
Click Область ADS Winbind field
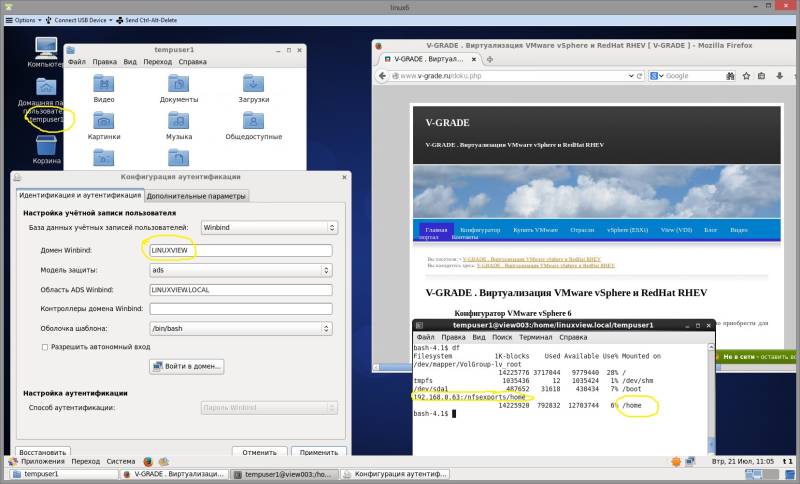coord(241,290)
